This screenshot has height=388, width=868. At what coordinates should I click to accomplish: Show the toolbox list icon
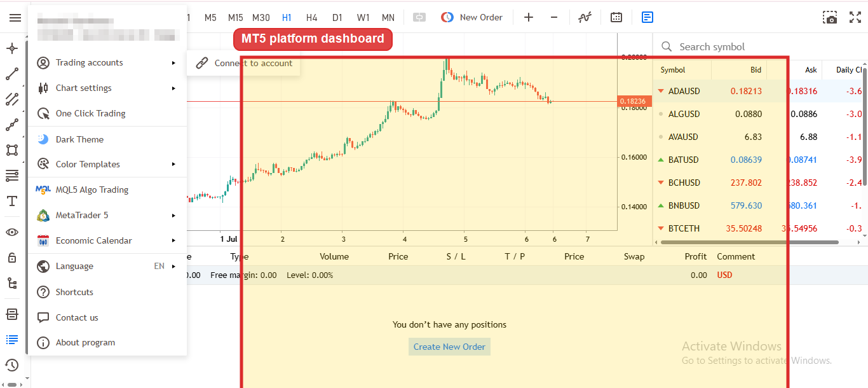point(11,340)
